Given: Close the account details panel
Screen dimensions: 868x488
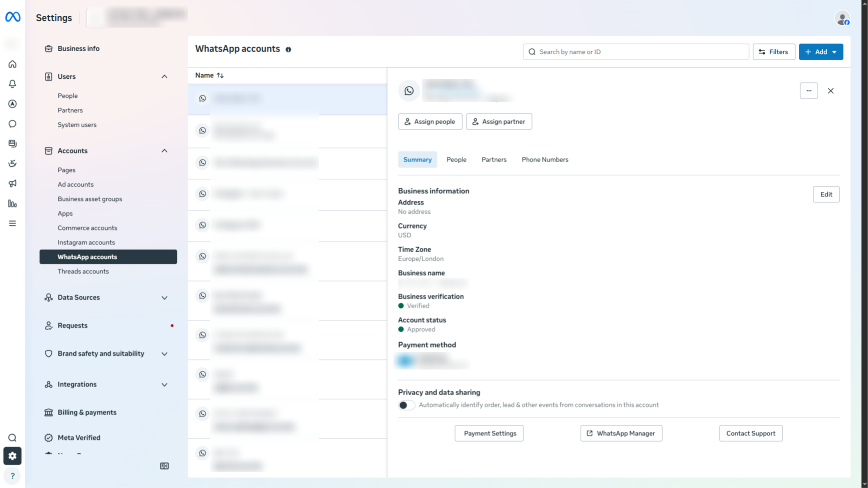Looking at the screenshot, I should pos(831,91).
